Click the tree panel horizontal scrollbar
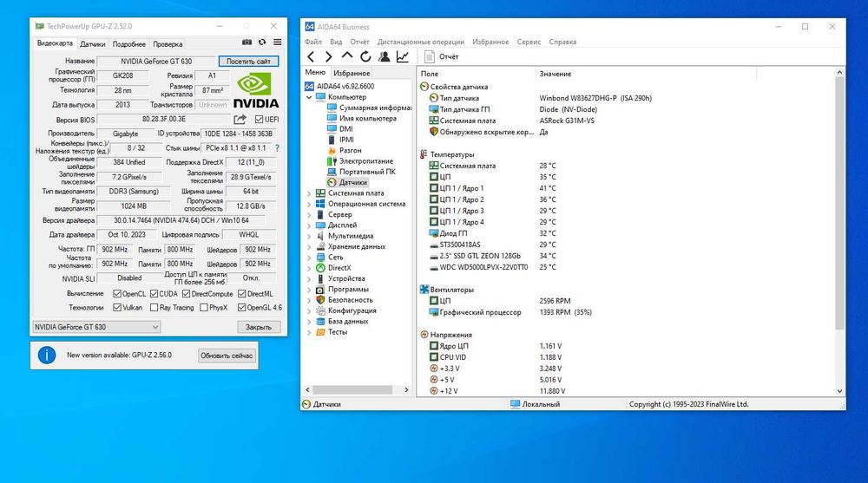This screenshot has height=483, width=868. [x=352, y=389]
